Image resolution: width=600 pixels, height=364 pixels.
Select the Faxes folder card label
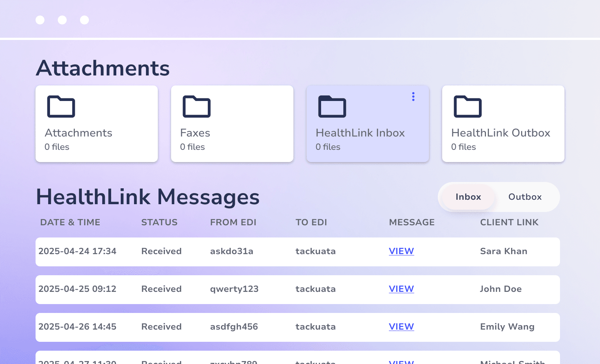(x=195, y=133)
